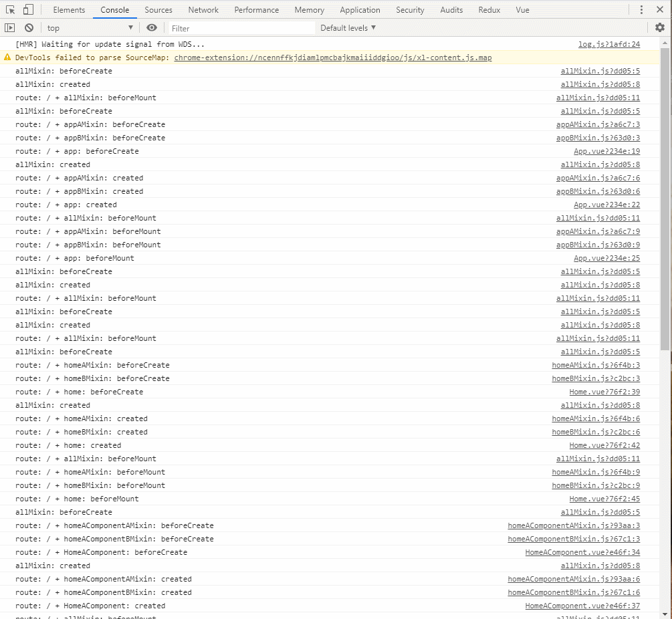This screenshot has width=672, height=619.
Task: Click the live expression eye icon
Action: pyautogui.click(x=152, y=28)
